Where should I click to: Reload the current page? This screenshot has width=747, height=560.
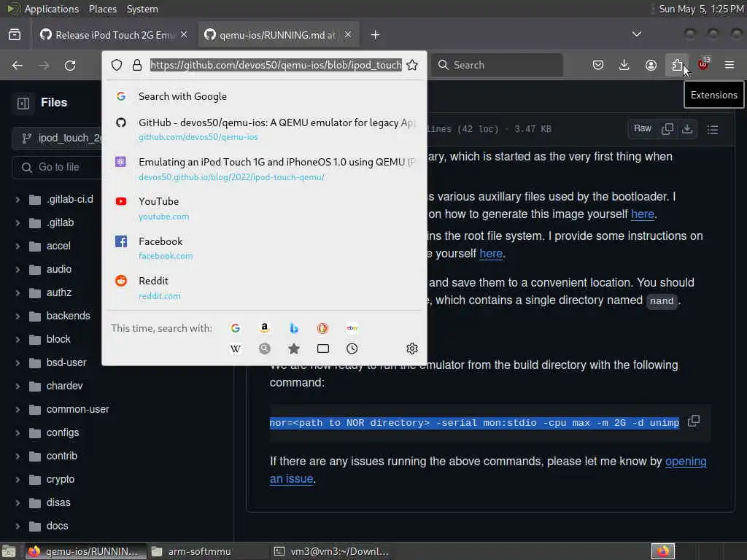pos(70,65)
